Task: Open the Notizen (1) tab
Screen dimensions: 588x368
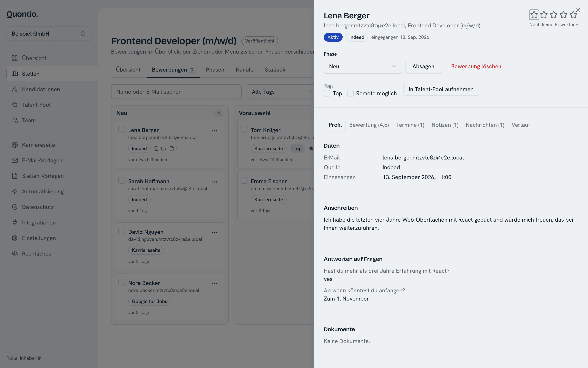Action: pos(445,125)
